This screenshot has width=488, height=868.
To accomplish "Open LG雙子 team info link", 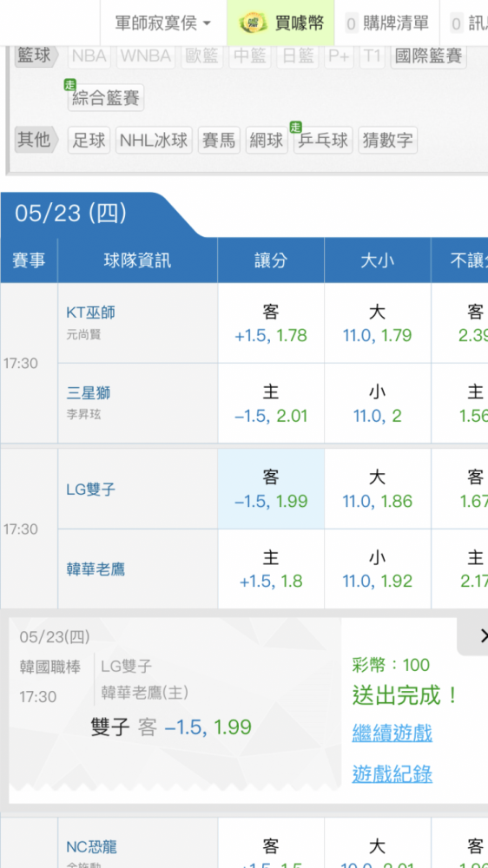I will [x=91, y=490].
